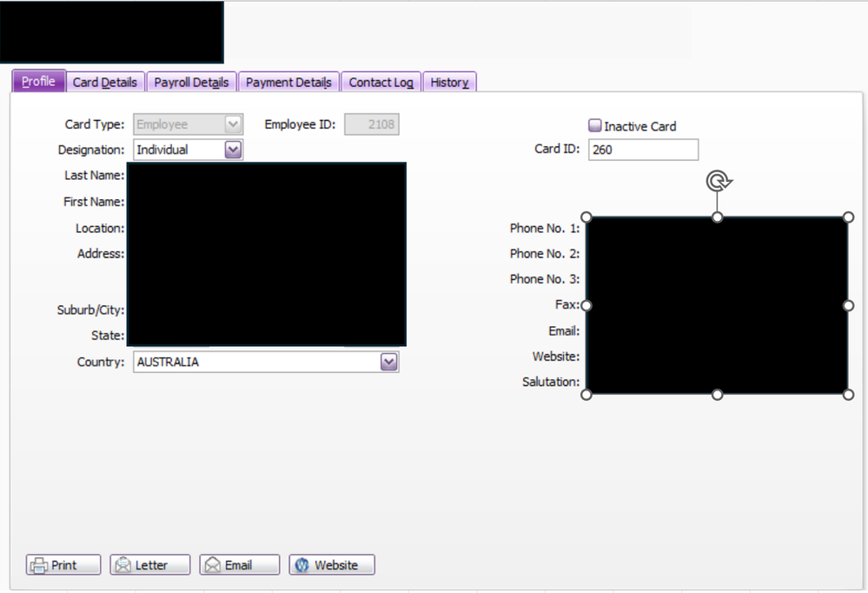Click the bottom-right resize handle of the selected box
This screenshot has height=593, width=868.
click(848, 395)
